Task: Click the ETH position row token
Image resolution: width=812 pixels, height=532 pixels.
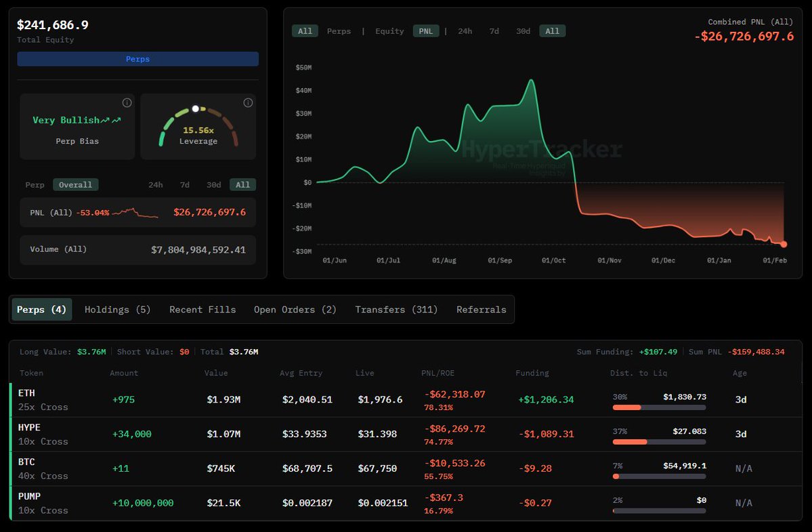Action: [x=27, y=393]
